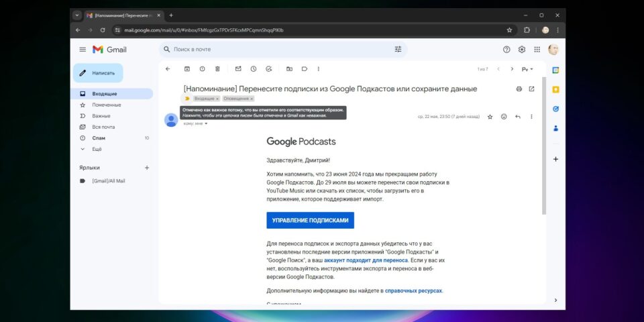The width and height of the screenshot is (644, 322).
Task: Open the Google account avatar in Gmail
Action: [x=553, y=49]
